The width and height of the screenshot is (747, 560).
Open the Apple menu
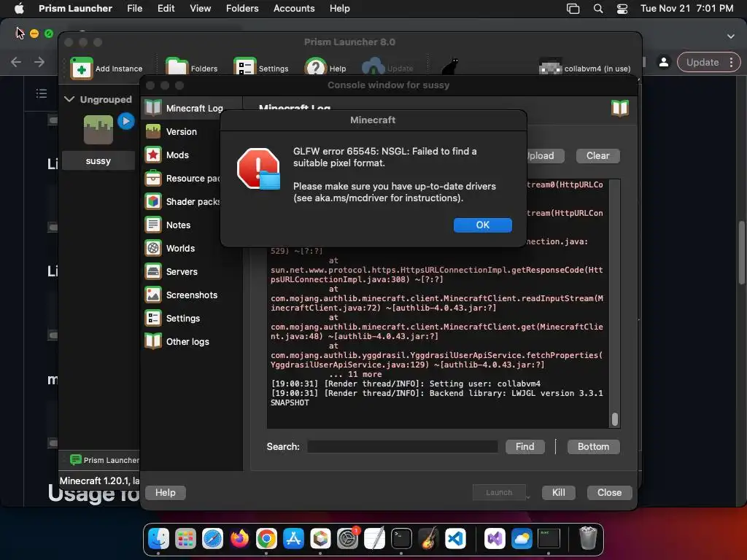tap(19, 8)
